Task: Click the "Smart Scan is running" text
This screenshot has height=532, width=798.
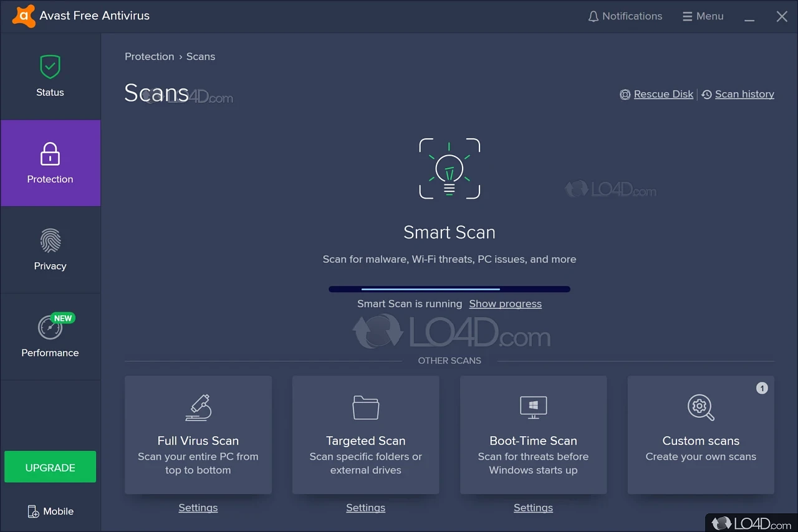Action: (410, 304)
